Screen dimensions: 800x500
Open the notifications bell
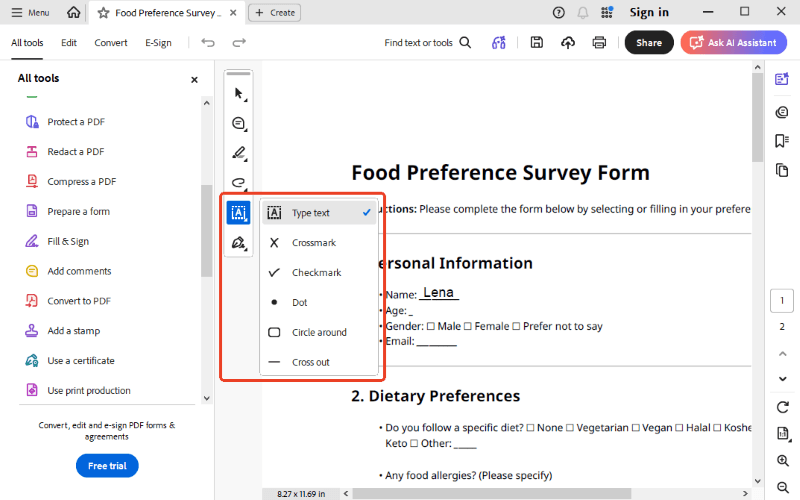click(x=583, y=13)
